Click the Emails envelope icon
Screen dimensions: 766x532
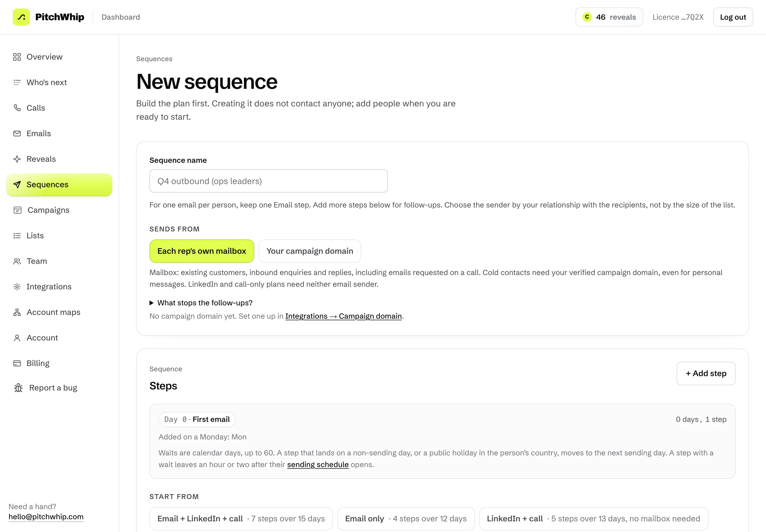[x=17, y=133]
